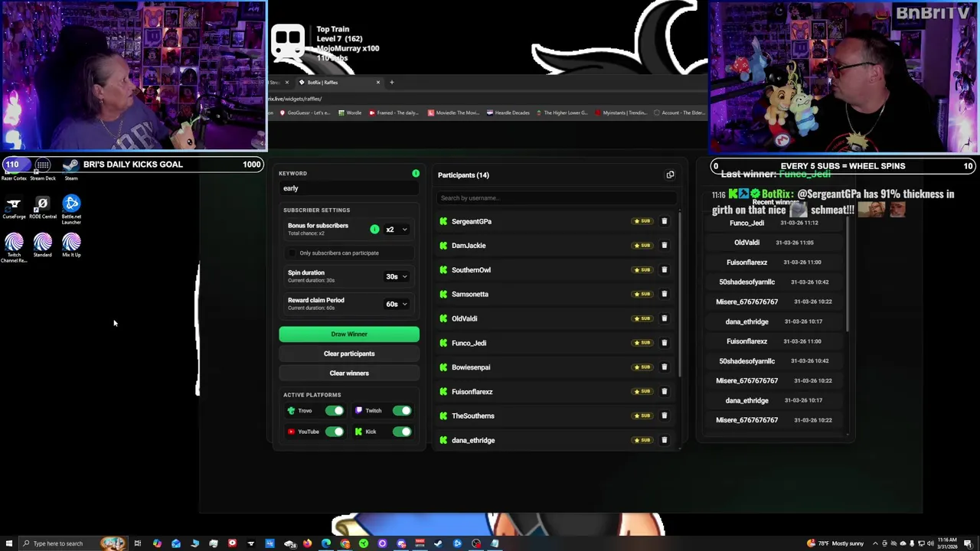Click the participants list scrollbar

tap(679, 295)
